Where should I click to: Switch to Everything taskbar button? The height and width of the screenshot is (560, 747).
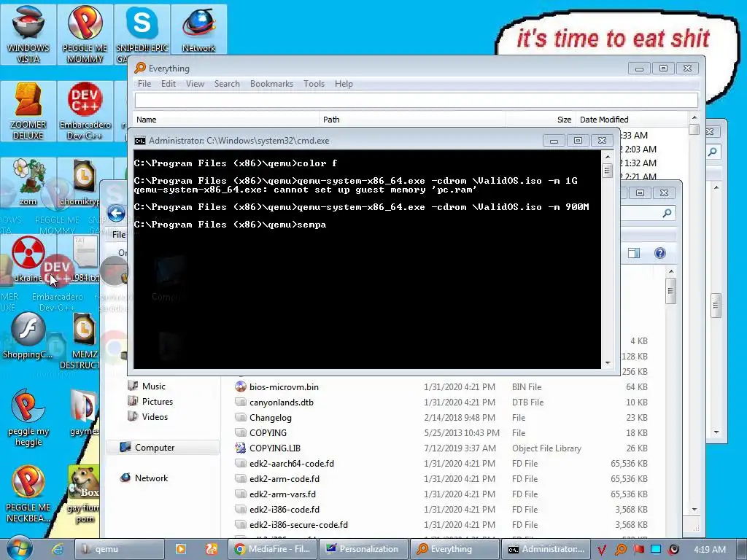pos(454,549)
